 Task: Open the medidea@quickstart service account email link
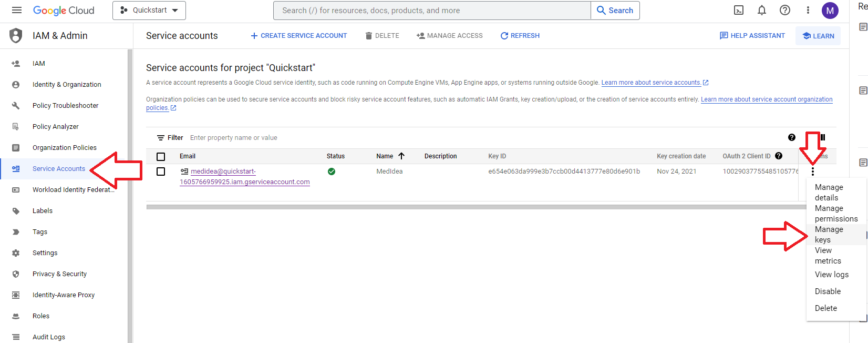(245, 177)
